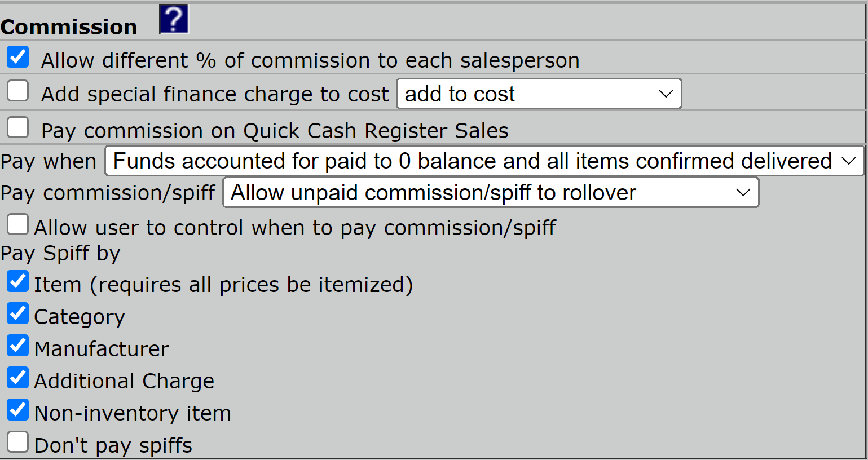The image size is (868, 460).
Task: Open the 'Pay when' dropdown
Action: (x=484, y=161)
